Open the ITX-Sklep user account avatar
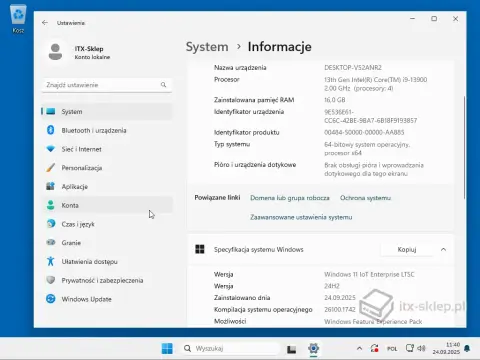Image resolution: width=480 pixels, height=360 pixels. click(55, 52)
